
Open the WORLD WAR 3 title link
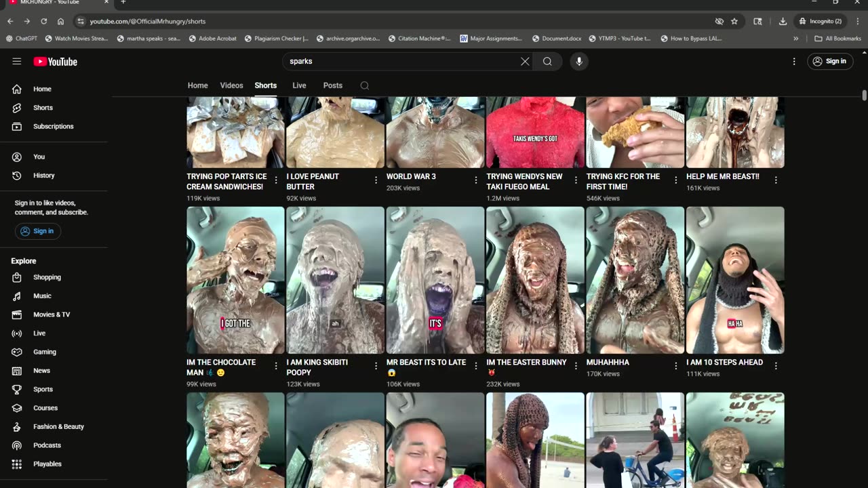click(x=411, y=176)
